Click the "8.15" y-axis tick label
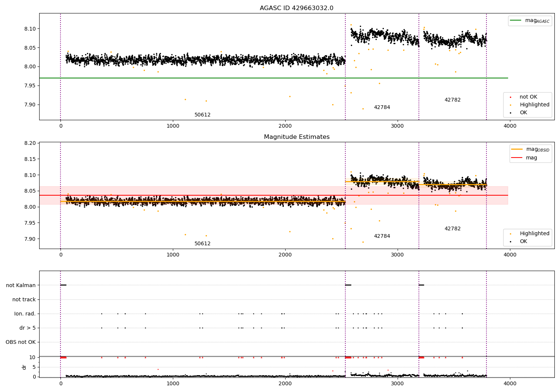 30,159
